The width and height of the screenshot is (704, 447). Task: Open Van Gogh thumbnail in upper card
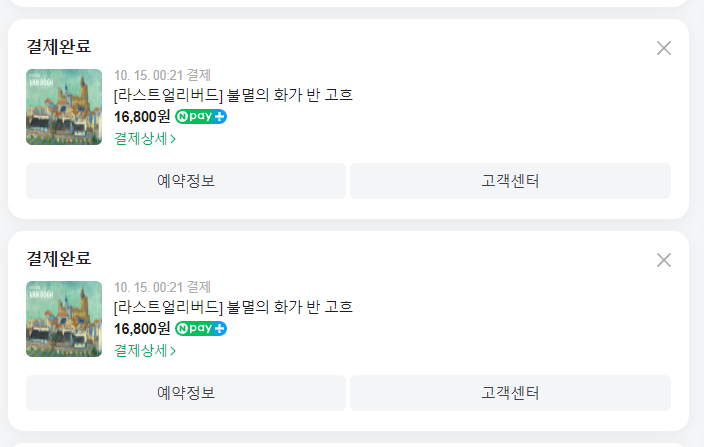(x=64, y=107)
